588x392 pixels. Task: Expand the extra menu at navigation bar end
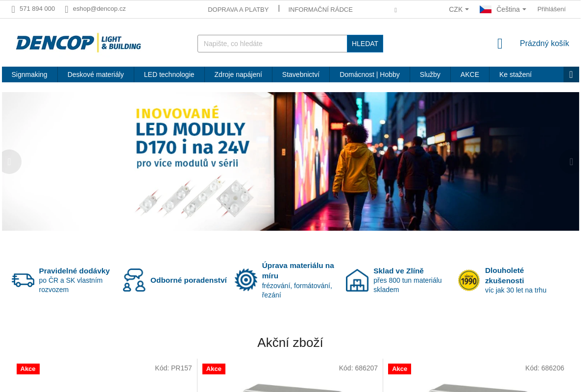[571, 74]
